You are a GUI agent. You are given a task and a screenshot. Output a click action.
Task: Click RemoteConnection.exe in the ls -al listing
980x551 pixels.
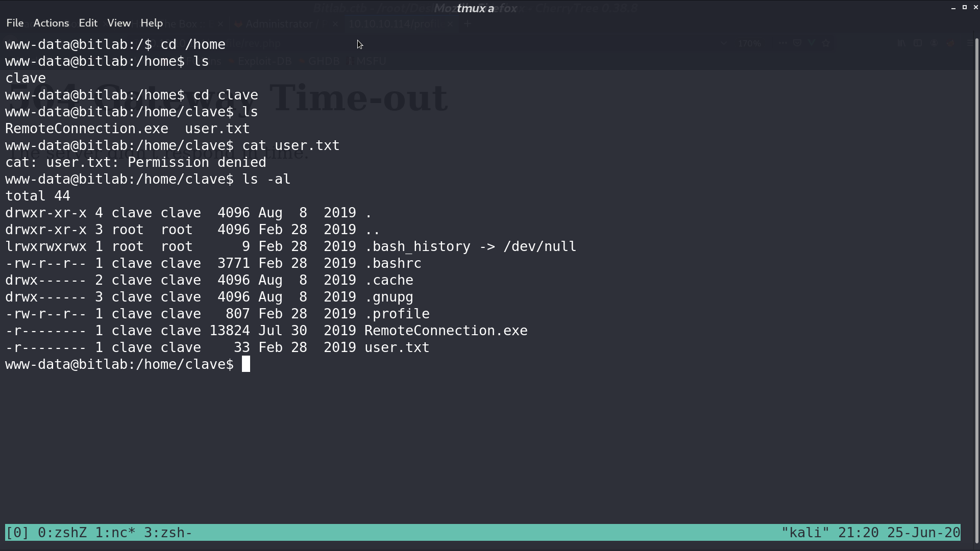pos(446,331)
